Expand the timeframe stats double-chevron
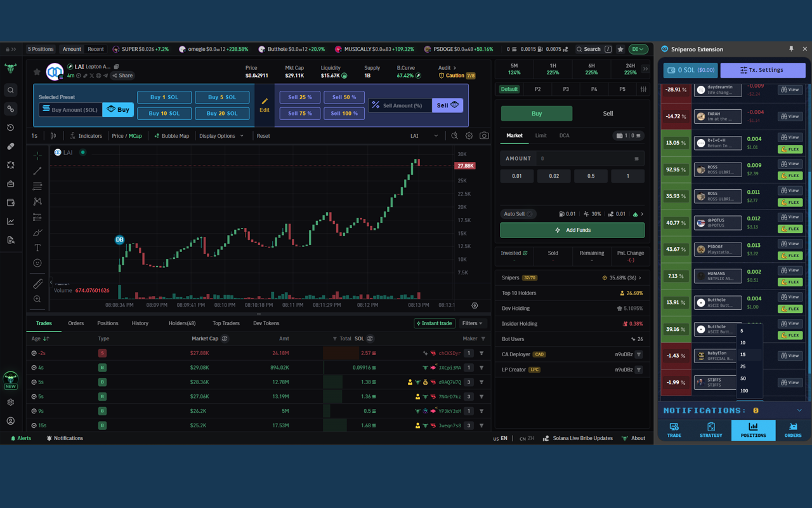The height and width of the screenshot is (508, 812). point(645,69)
